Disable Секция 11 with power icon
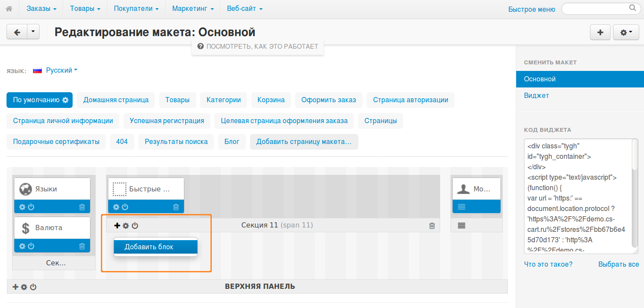 pos(135,225)
